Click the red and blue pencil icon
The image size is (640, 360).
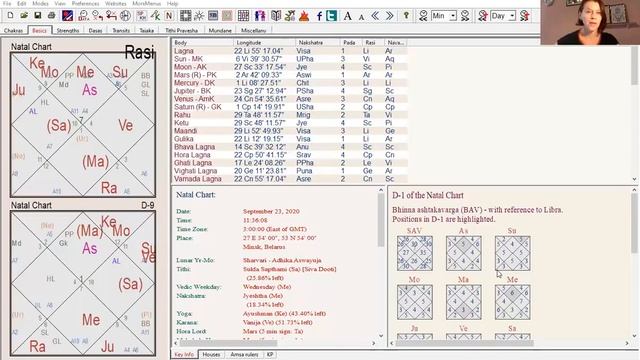[67, 16]
